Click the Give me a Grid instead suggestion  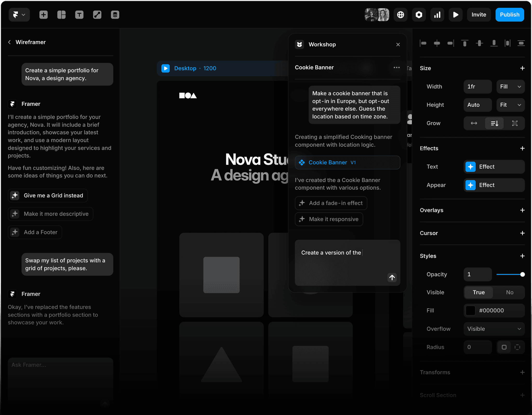click(x=48, y=196)
